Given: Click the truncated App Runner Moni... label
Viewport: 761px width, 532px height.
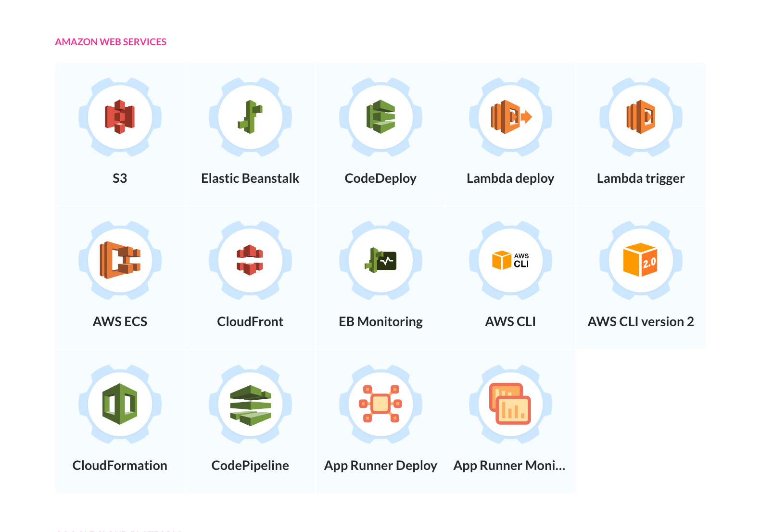Looking at the screenshot, I should click(x=509, y=466).
